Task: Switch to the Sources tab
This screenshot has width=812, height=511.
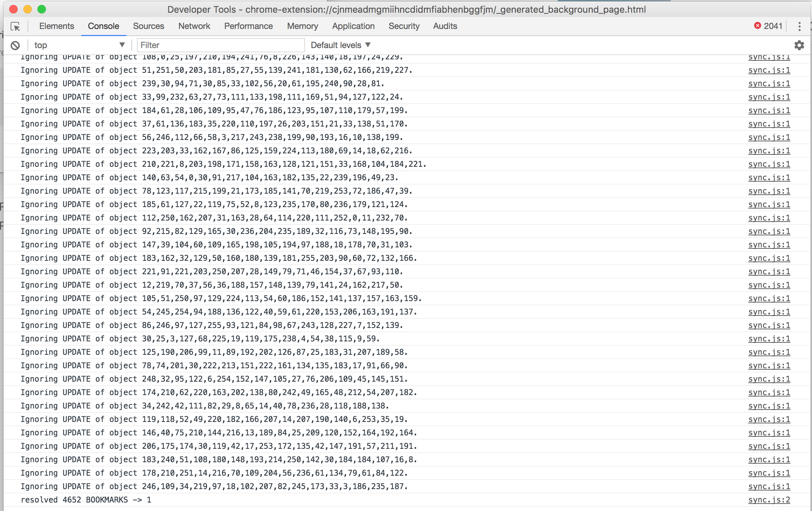Action: [148, 26]
